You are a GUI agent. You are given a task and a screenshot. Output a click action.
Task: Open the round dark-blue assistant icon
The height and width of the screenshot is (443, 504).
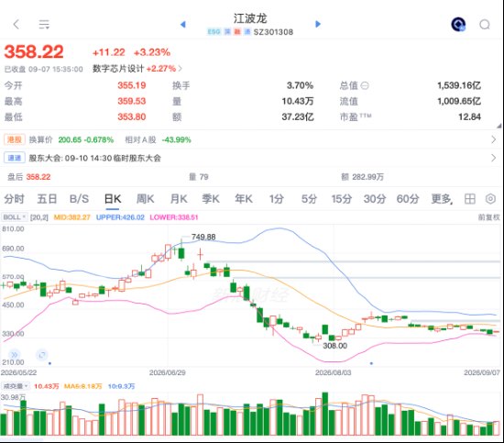click(458, 24)
